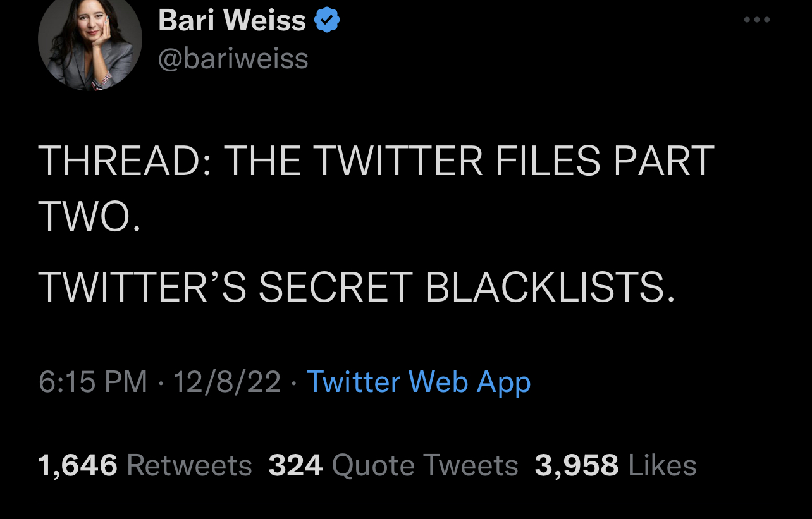812x519 pixels.
Task: Click the "Twitter Web App" source link
Action: [418, 382]
